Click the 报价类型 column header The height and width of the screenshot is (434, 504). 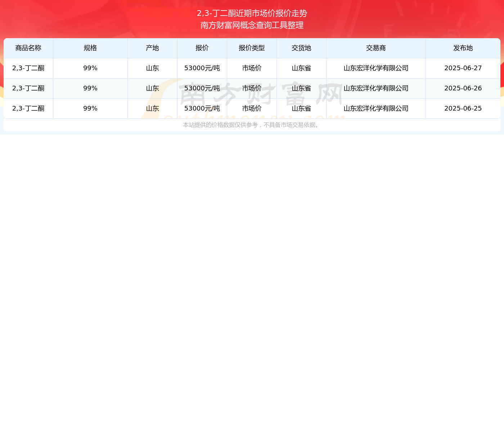coord(252,48)
